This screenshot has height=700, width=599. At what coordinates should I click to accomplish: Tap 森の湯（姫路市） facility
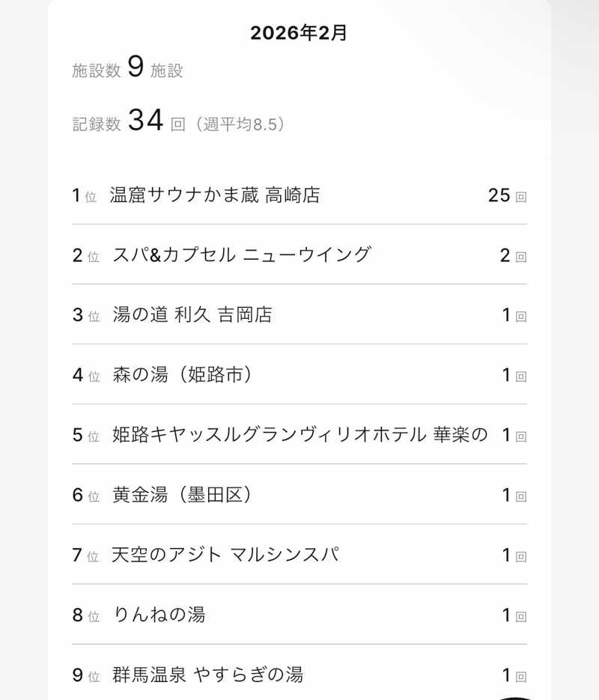(x=299, y=374)
